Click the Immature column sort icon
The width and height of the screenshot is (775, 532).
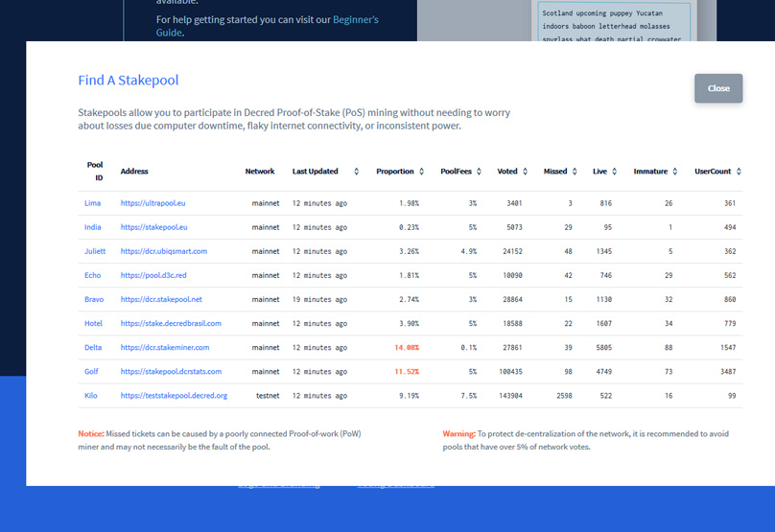[x=675, y=172]
